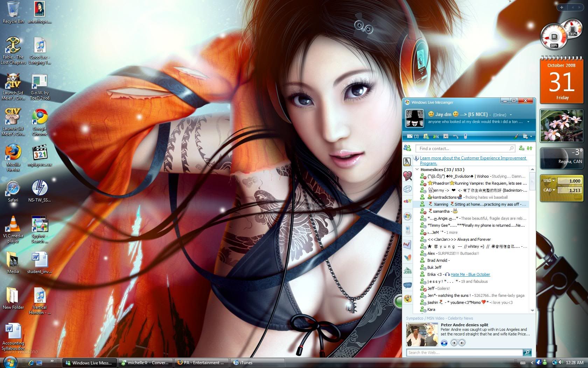Select the <<<JanJan>>> Always and Forever contact
This screenshot has height=368, width=588.
coord(471,239)
